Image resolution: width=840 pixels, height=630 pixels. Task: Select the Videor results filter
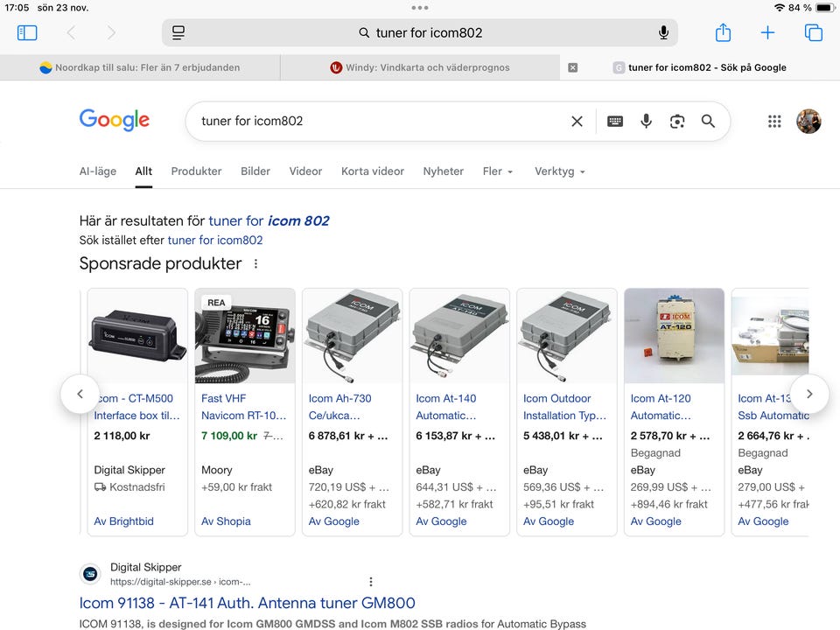pyautogui.click(x=305, y=171)
